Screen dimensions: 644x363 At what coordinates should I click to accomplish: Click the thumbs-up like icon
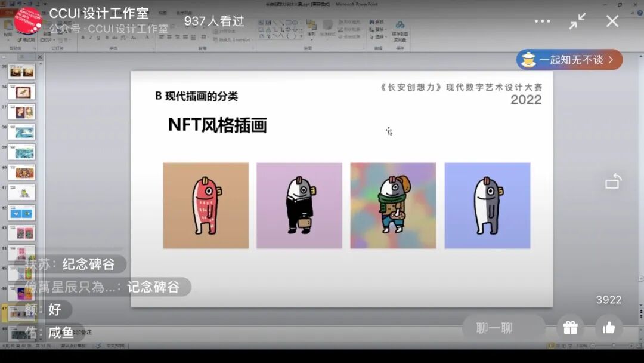click(607, 327)
